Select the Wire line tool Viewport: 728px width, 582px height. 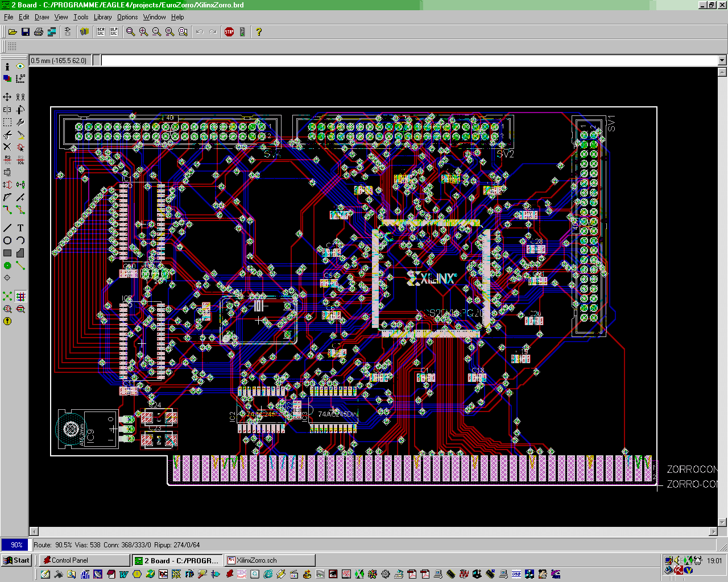tap(7, 228)
